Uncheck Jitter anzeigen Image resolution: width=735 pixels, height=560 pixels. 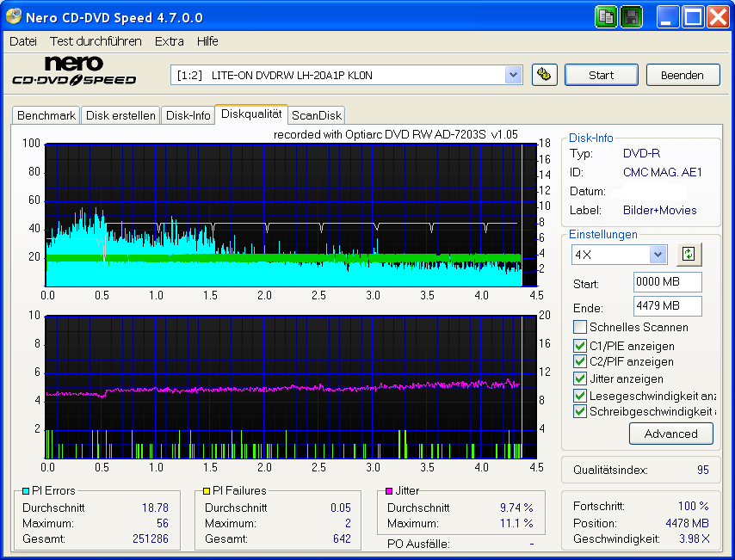[579, 378]
